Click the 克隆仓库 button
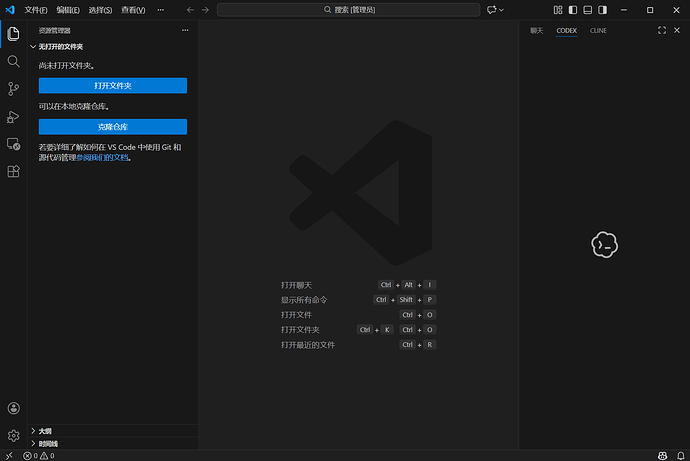 tap(113, 127)
